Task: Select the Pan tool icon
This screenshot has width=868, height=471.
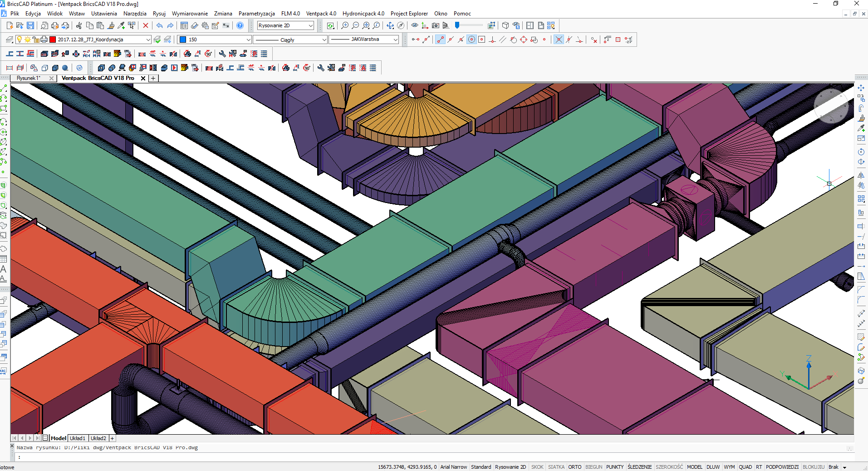Action: tap(390, 25)
